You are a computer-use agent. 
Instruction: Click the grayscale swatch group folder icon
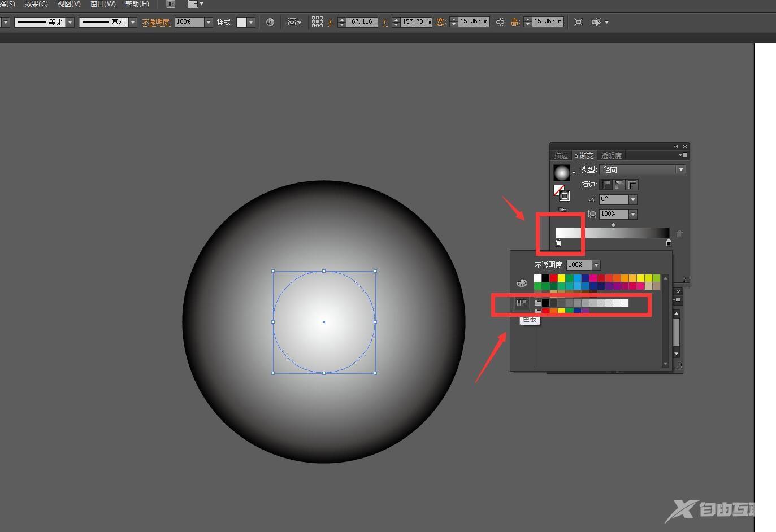pos(538,303)
